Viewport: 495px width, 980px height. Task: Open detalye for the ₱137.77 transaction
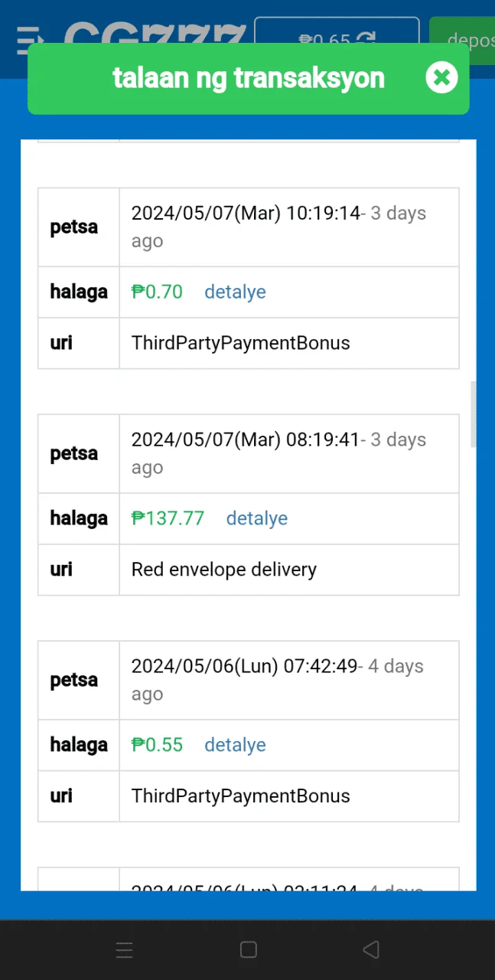[257, 518]
